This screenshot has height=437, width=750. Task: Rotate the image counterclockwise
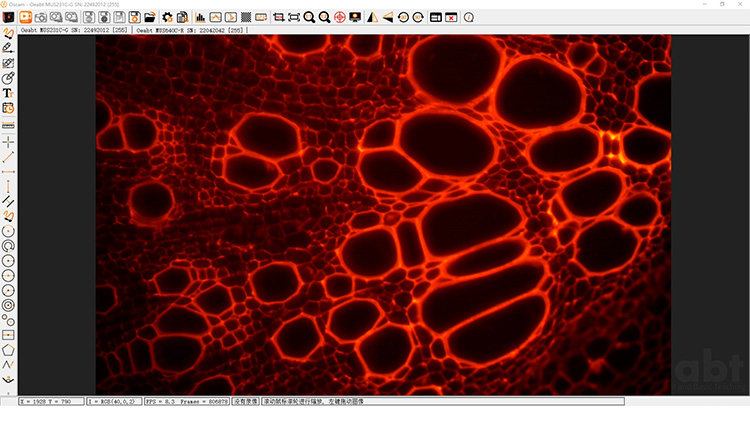pos(403,18)
